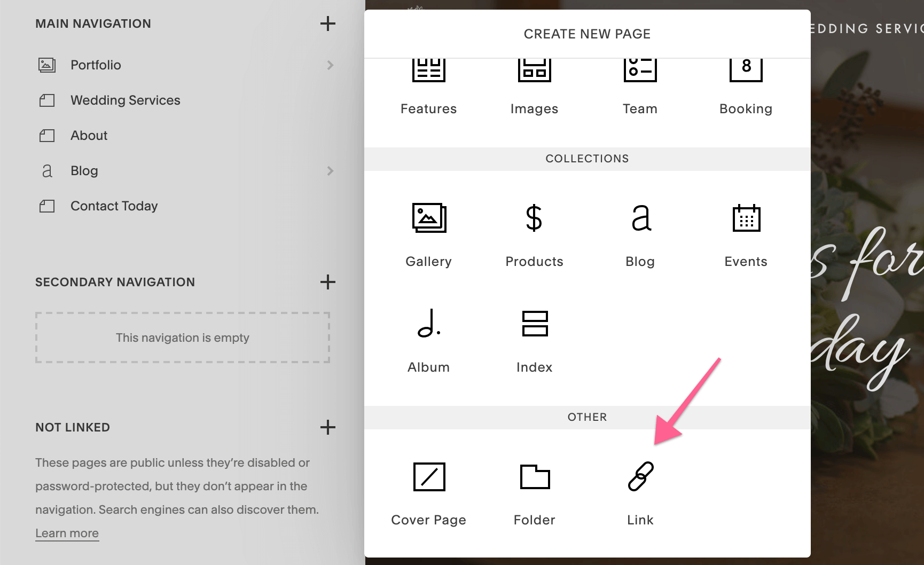Select the Cover Page option
Screen dimensions: 924x565
point(428,491)
